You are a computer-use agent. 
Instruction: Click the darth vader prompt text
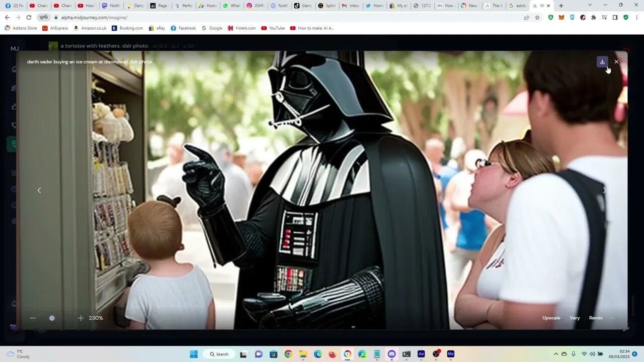[90, 62]
